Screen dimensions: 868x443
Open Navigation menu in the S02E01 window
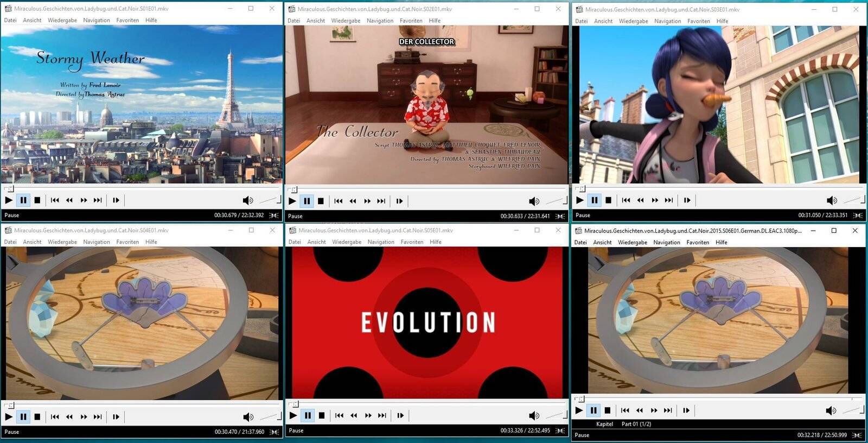pyautogui.click(x=380, y=21)
